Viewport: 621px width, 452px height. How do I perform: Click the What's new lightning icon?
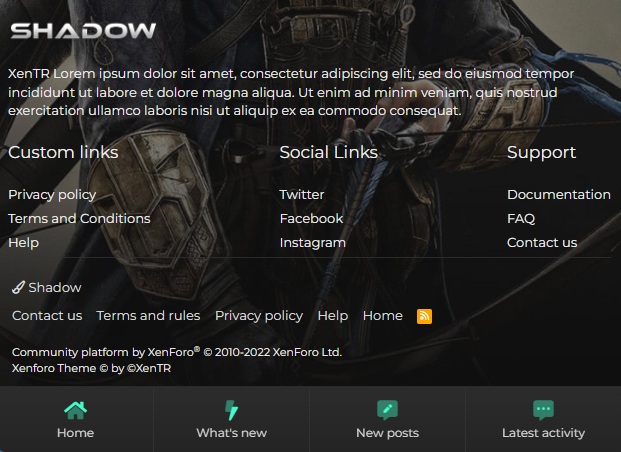coord(231,410)
